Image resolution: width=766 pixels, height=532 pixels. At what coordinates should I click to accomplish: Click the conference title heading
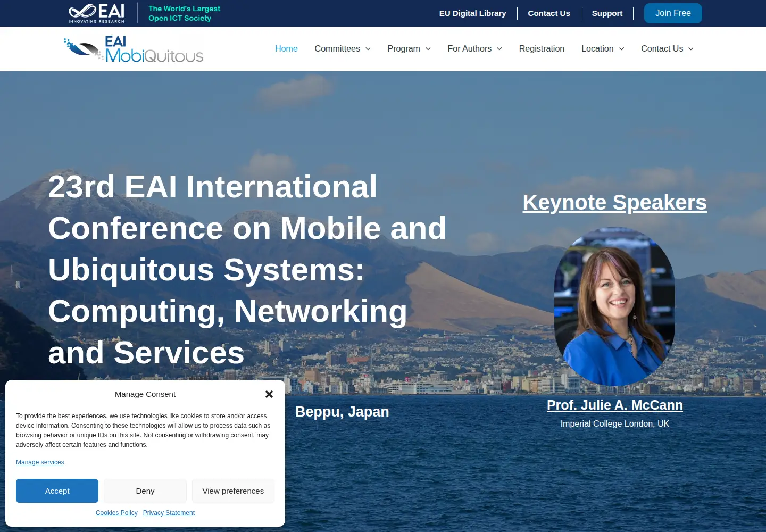coord(247,270)
